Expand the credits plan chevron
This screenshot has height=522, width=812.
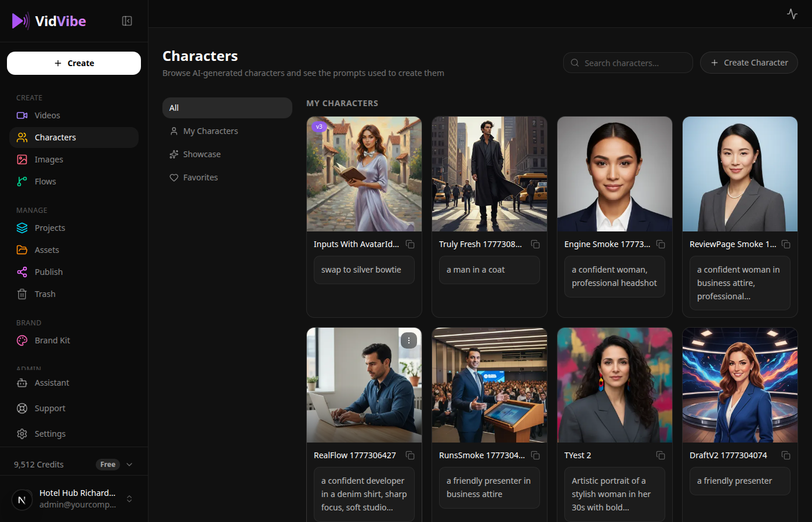129,465
